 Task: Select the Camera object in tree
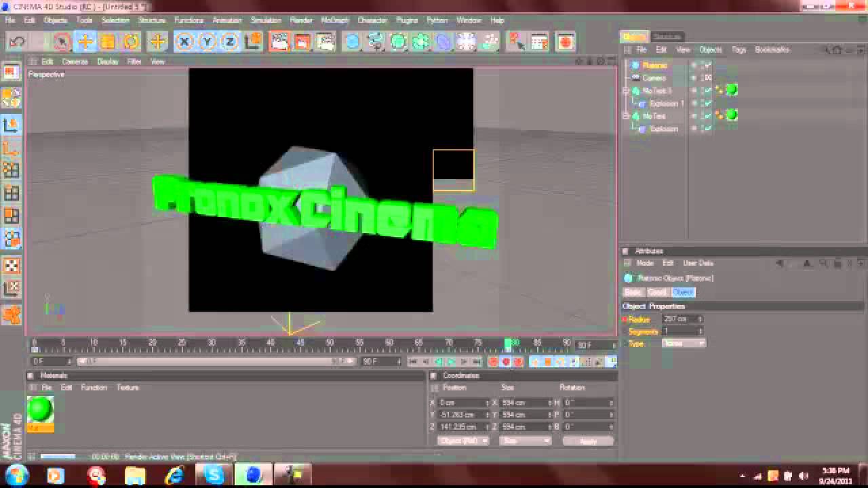pos(654,79)
